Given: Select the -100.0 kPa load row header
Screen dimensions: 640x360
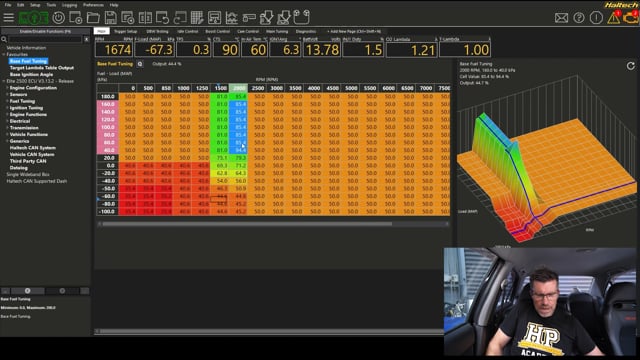Looking at the screenshot, I should 107,211.
